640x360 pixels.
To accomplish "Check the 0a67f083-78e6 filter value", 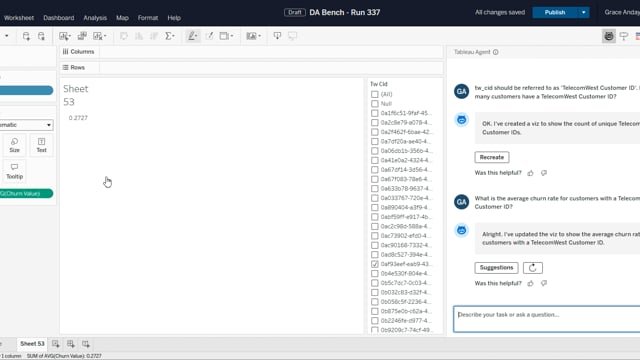I will pyautogui.click(x=375, y=179).
